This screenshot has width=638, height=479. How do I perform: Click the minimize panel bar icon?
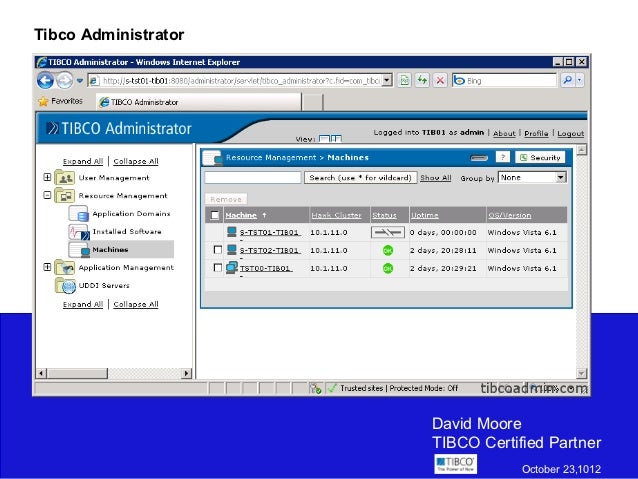click(478, 158)
